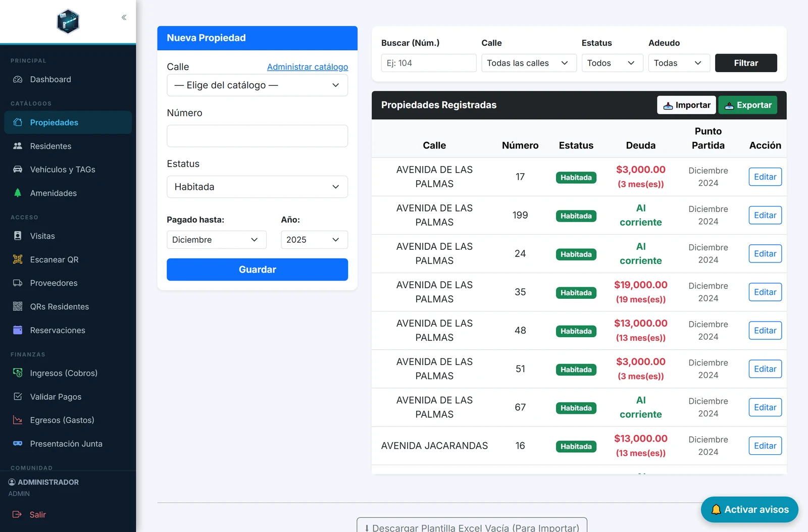Click the Proveedores truck icon
The height and width of the screenshot is (532, 808).
pos(18,283)
